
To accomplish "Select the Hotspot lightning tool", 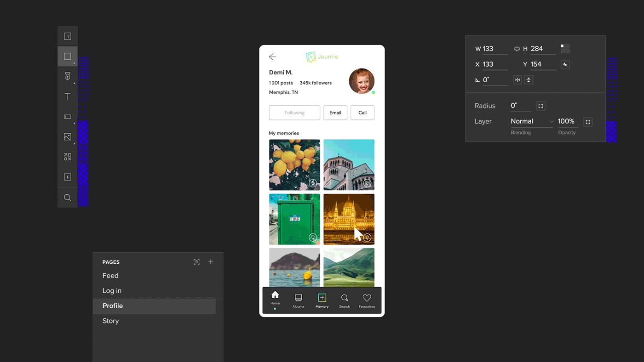I will coord(68,177).
